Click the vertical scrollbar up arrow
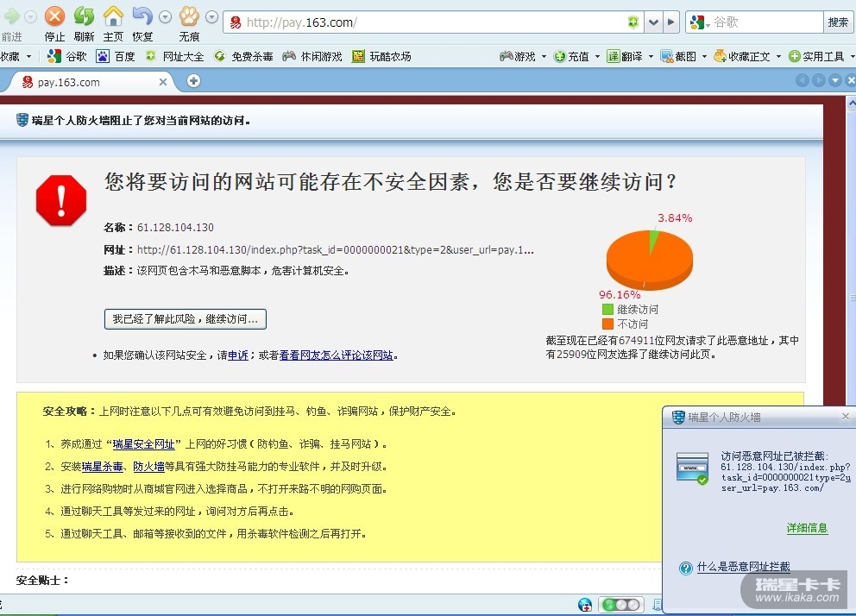This screenshot has height=616, width=856. (x=851, y=102)
